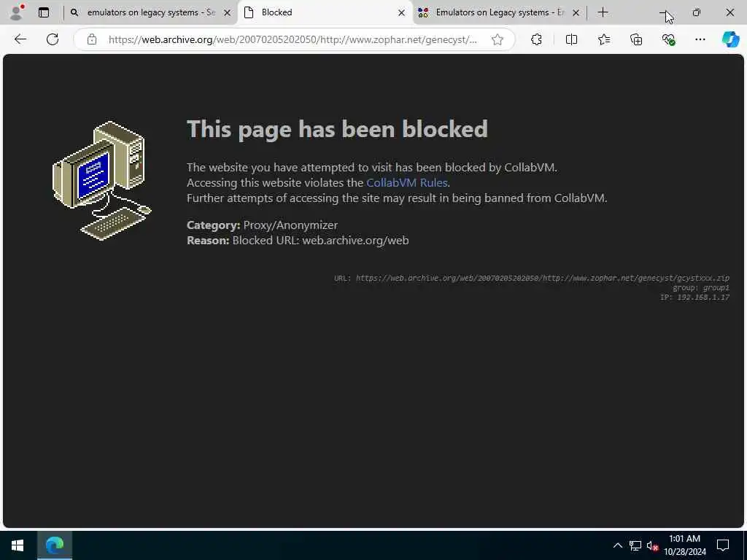Click the address bar URL field
The height and width of the screenshot is (560, 747).
pyautogui.click(x=293, y=39)
